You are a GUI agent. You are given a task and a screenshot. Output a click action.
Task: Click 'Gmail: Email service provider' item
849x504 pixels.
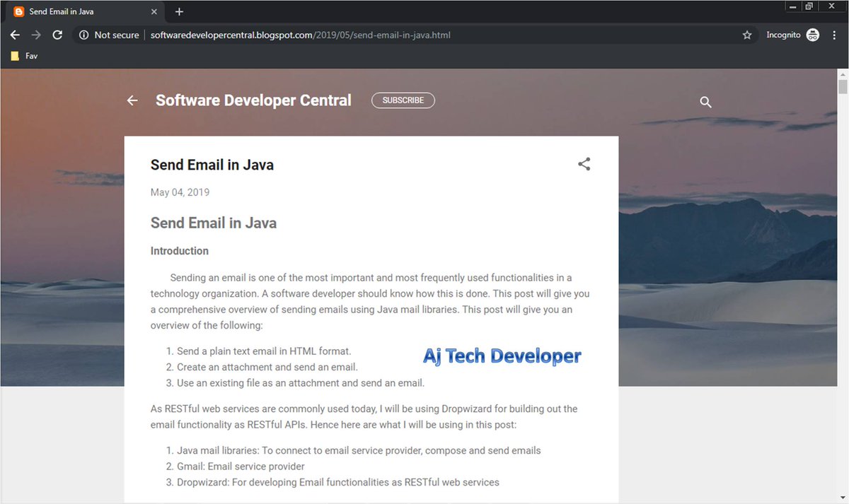point(241,467)
